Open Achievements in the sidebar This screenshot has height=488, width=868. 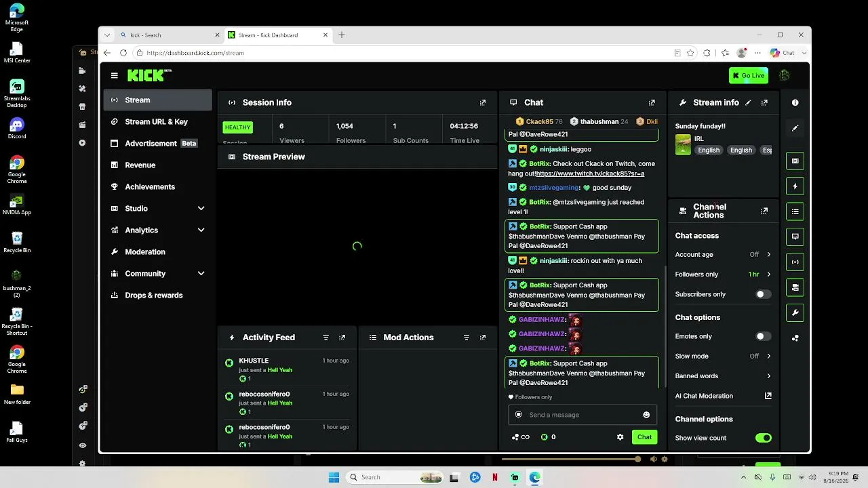pyautogui.click(x=157, y=187)
